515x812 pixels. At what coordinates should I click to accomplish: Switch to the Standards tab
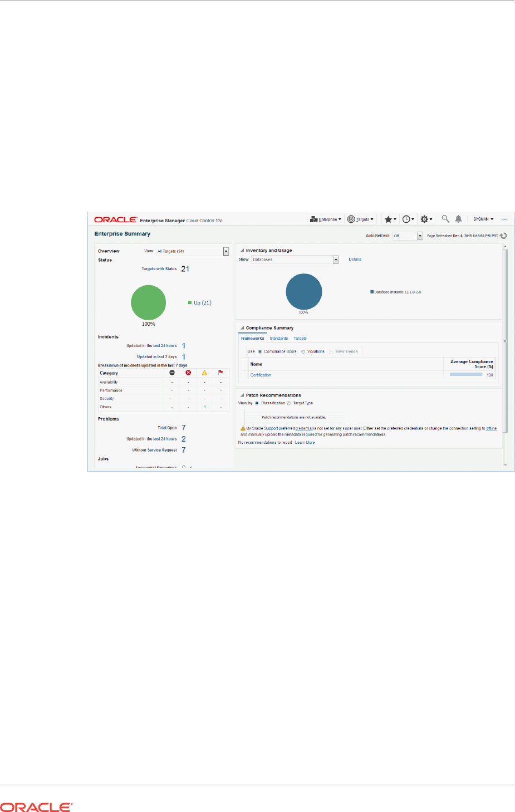point(279,339)
